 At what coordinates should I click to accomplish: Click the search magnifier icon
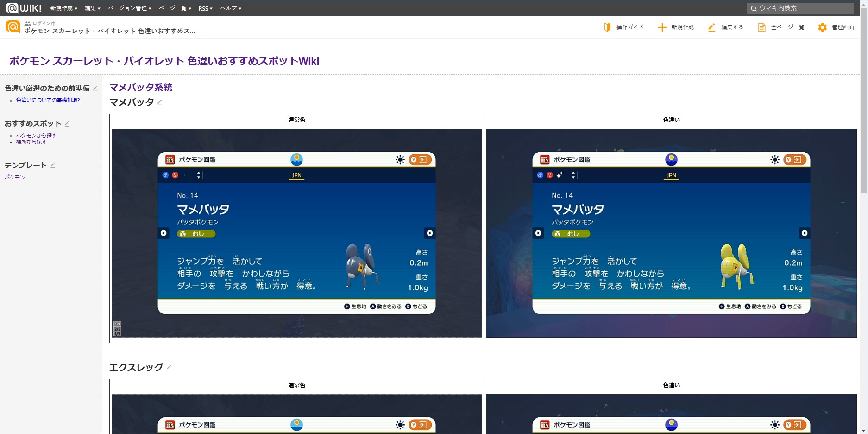(754, 8)
